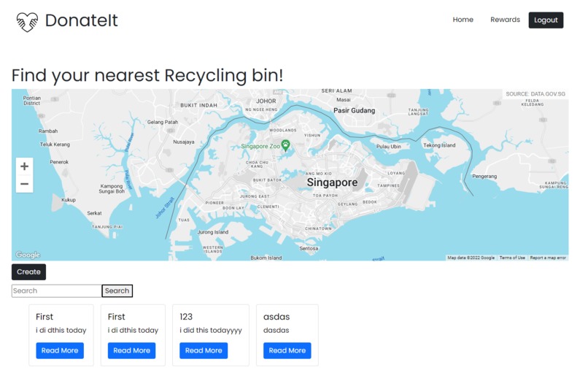Click 'i did this todayyyy' text

tap(211, 331)
